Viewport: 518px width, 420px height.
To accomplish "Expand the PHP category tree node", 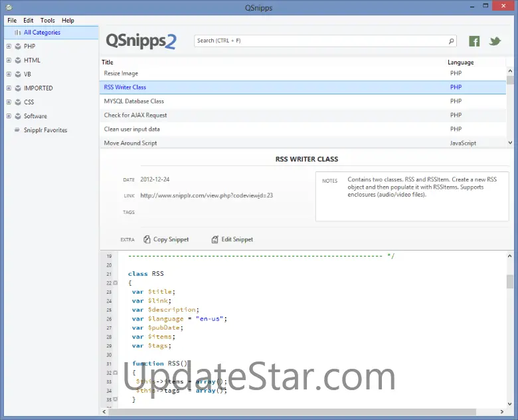I will pyautogui.click(x=9, y=47).
